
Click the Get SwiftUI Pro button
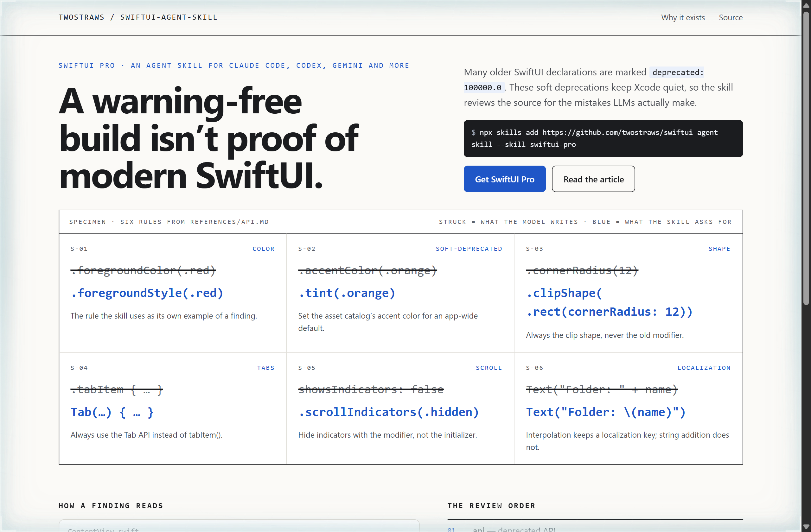click(505, 179)
